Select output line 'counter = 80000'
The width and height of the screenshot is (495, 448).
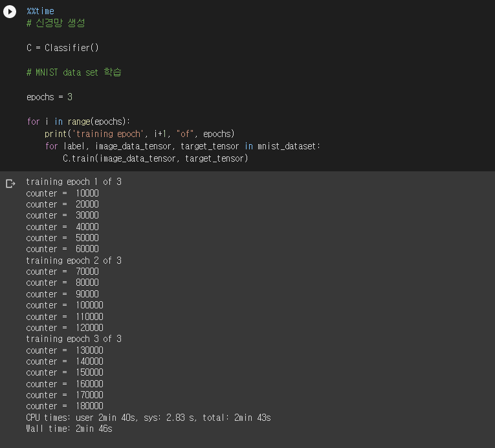tap(63, 283)
